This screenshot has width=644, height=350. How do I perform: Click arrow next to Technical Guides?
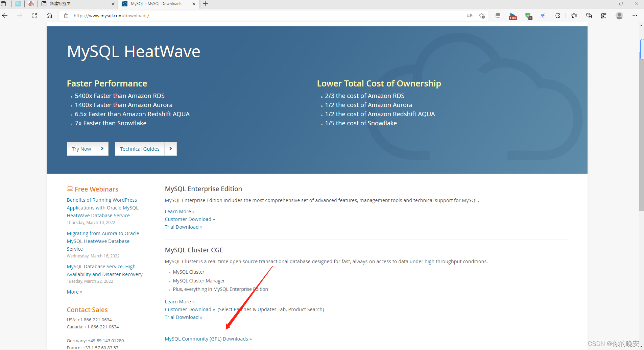tap(171, 149)
